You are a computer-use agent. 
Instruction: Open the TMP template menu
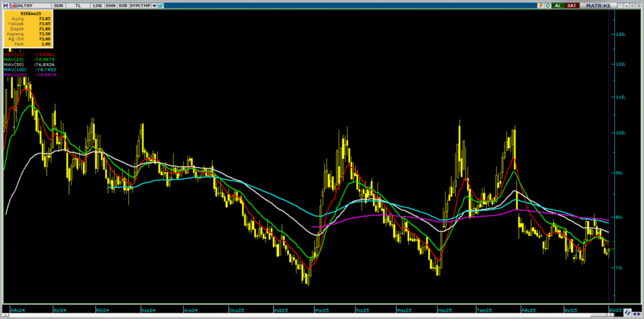coord(145,5)
